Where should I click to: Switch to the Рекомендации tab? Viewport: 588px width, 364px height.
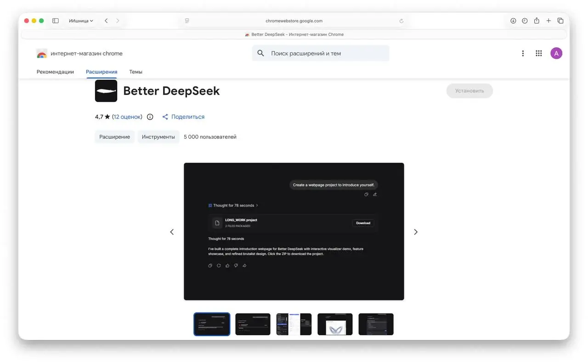[55, 72]
